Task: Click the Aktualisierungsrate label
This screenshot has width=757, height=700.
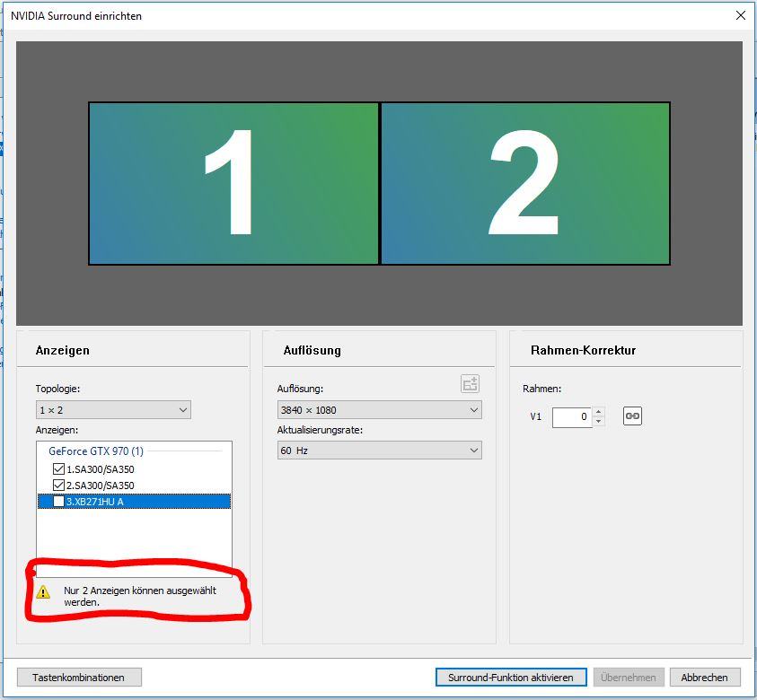Action: pos(320,430)
